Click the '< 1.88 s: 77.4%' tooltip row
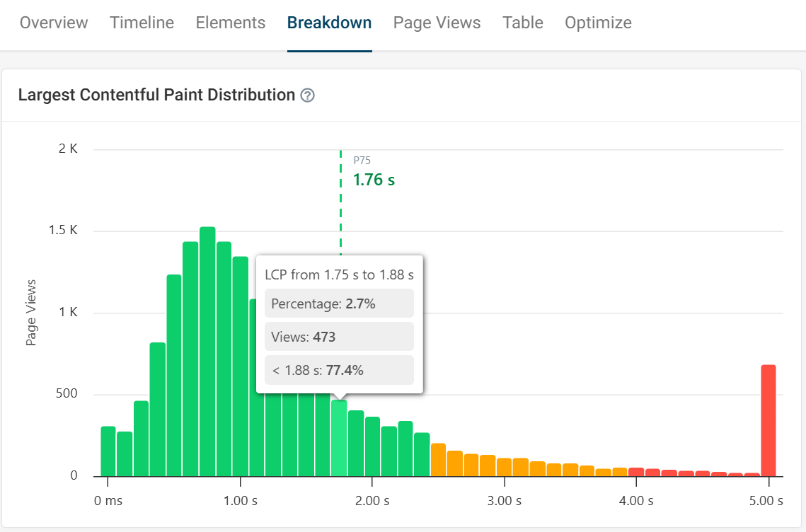The image size is (806, 532). (339, 369)
